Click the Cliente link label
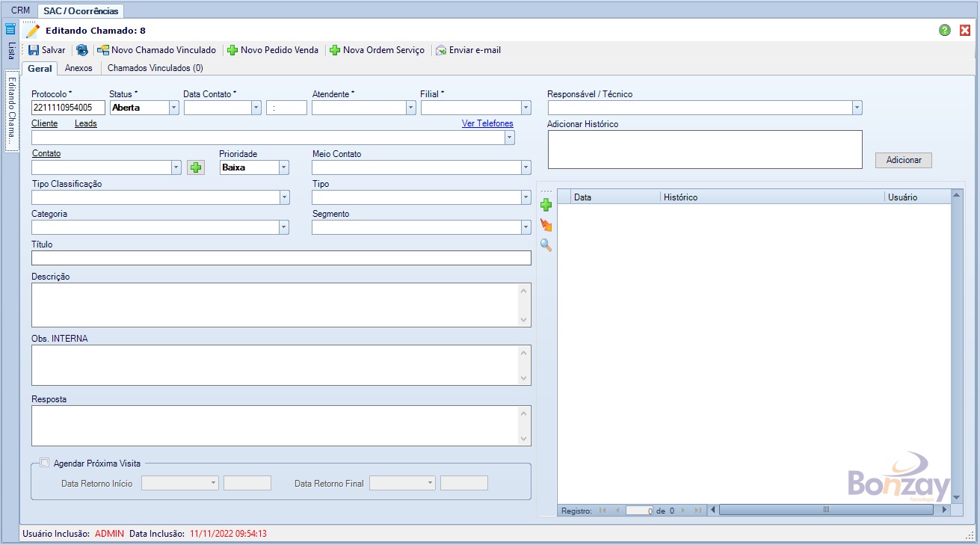Screen dimensions: 980x545 pyautogui.click(x=44, y=123)
